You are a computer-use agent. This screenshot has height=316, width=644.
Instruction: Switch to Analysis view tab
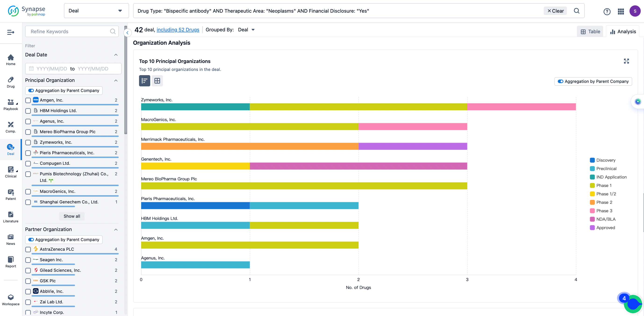623,31
